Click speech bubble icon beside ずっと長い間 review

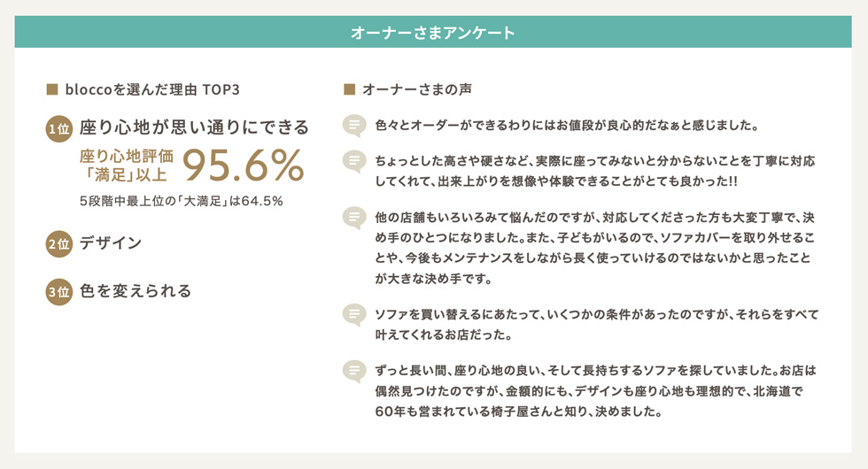(354, 371)
